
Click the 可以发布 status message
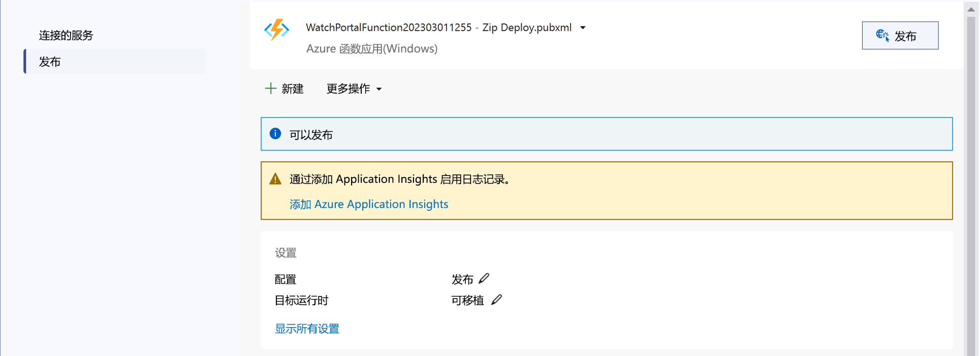coord(311,135)
